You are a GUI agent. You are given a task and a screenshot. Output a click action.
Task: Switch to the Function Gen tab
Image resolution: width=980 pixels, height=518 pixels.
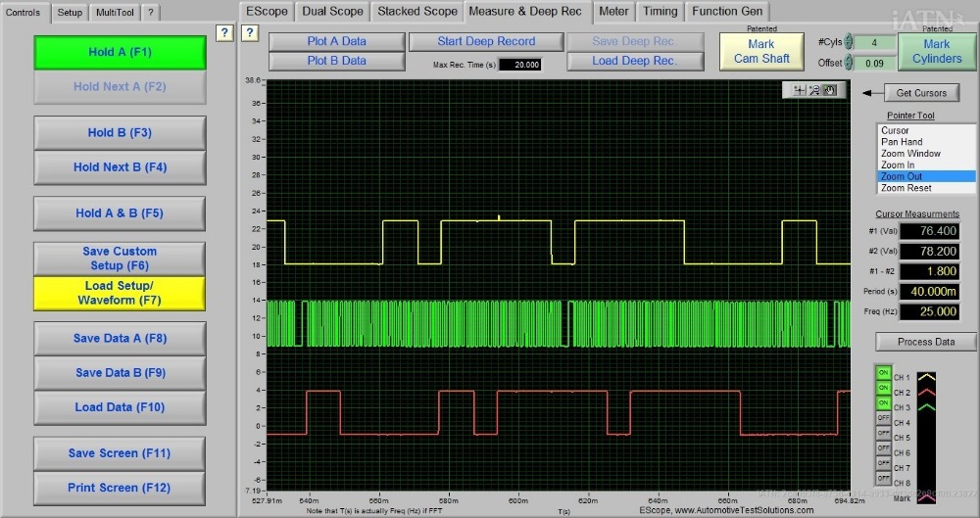click(x=727, y=11)
